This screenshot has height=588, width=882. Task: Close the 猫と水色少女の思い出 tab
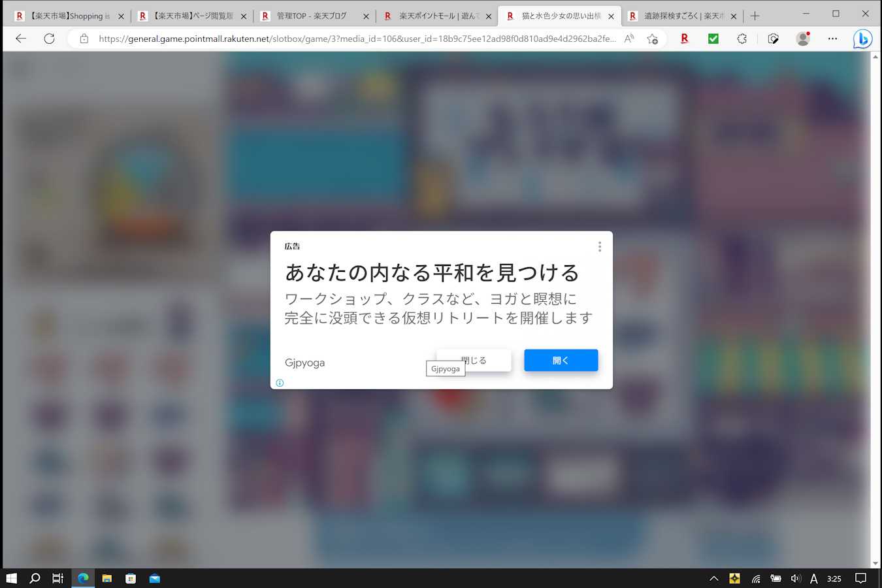point(611,16)
